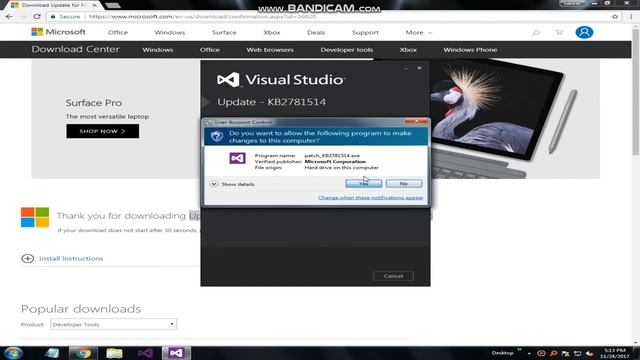This screenshot has width=640, height=360.
Task: Click the red circular tray icon
Action: [x=541, y=353]
